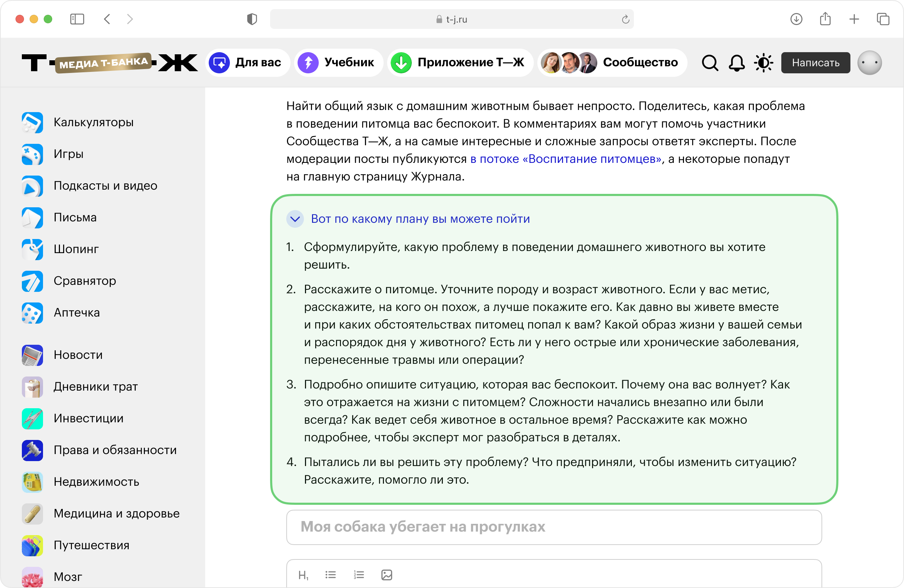The image size is (904, 588).
Task: Insert image using editor picture icon
Action: point(386,575)
